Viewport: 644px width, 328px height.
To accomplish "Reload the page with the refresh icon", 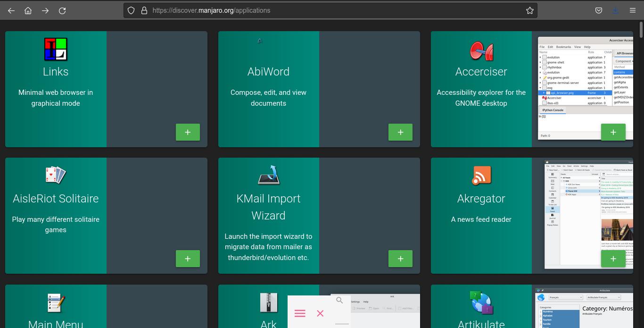I will click(x=62, y=10).
